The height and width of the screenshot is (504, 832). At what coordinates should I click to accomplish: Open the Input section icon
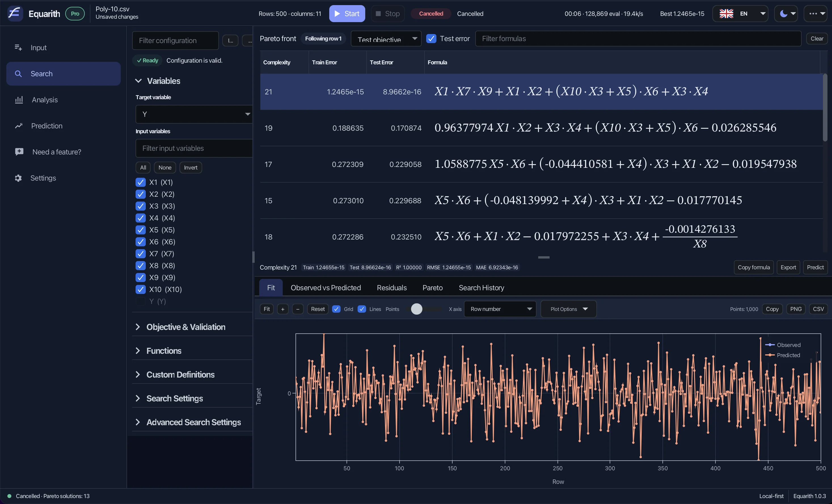pos(18,48)
